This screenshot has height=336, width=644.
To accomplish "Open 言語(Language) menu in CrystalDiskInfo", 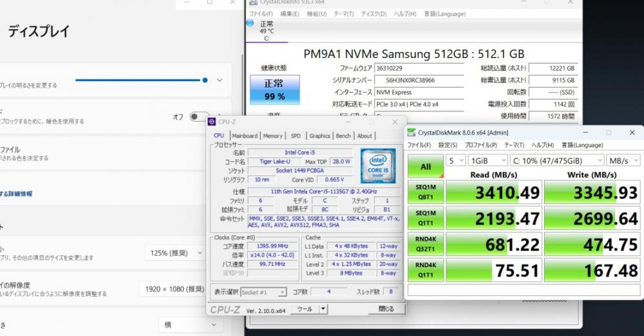I will point(445,14).
